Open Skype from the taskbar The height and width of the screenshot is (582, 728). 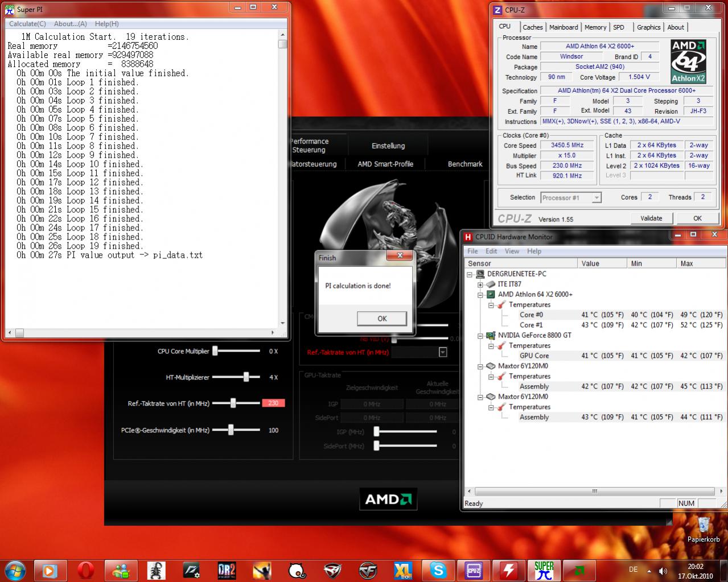pos(438,570)
